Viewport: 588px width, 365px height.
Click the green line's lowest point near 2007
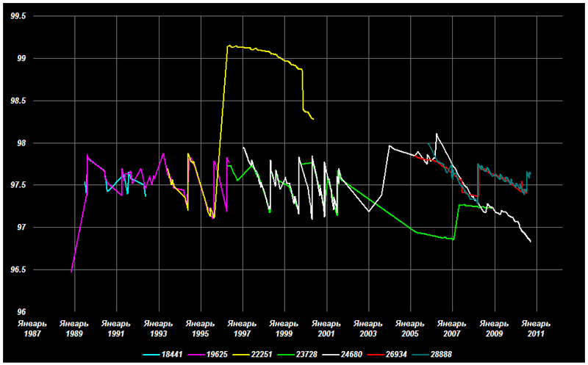tap(453, 239)
